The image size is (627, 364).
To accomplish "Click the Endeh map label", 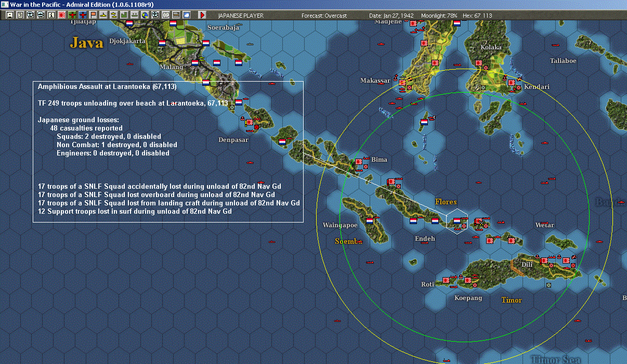I will click(425, 239).
